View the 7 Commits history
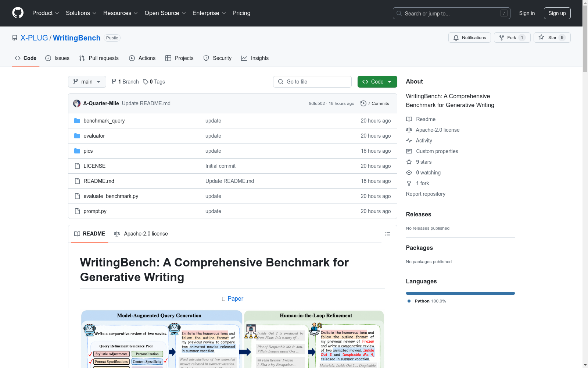 [375, 103]
